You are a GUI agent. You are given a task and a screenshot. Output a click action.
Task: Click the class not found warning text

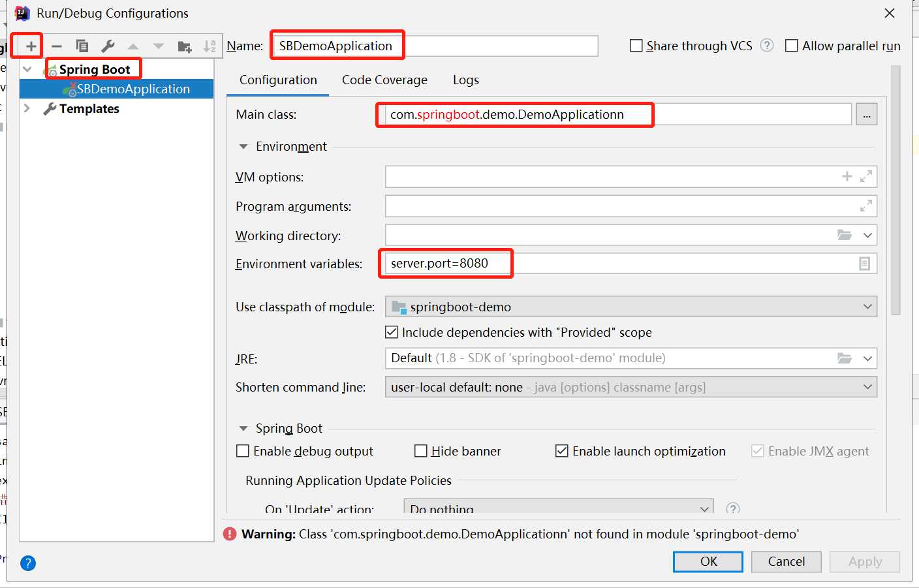coord(549,534)
